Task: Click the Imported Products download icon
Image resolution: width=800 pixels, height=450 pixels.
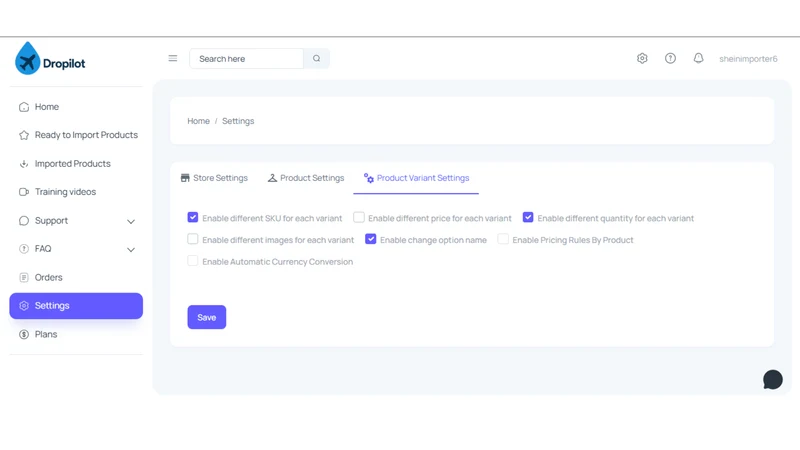Action: click(x=24, y=164)
